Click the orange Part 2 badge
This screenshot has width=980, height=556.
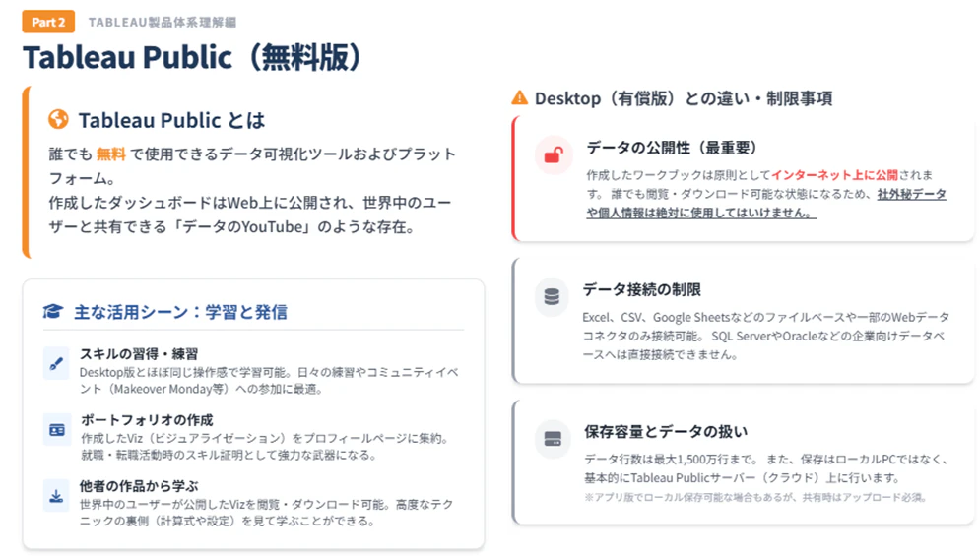pyautogui.click(x=48, y=22)
